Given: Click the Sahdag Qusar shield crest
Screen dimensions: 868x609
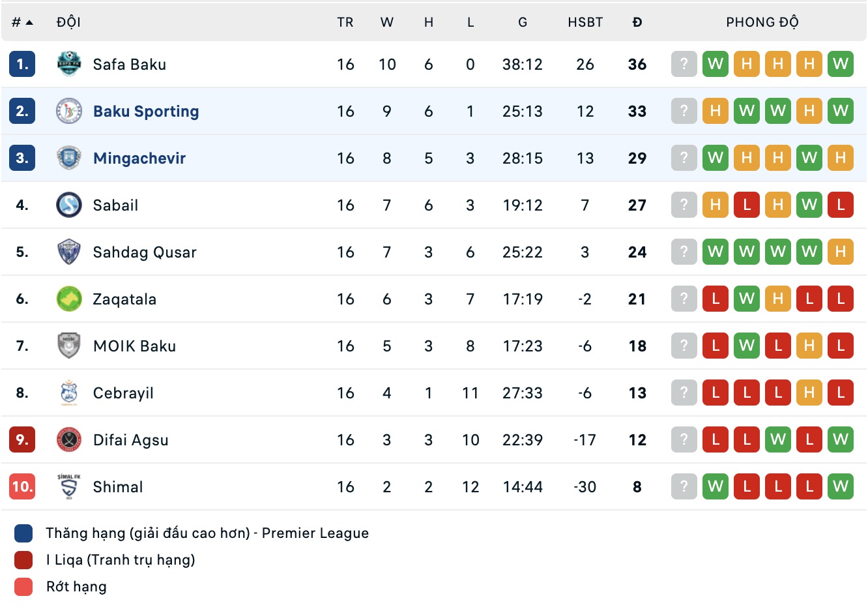Looking at the screenshot, I should pyautogui.click(x=68, y=252).
